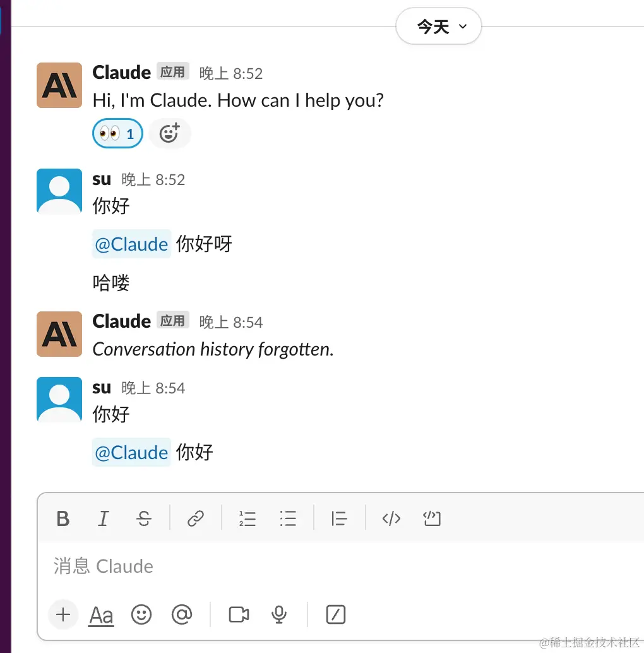Screen dimensions: 644x653
Task: Open the emoji picker in composer
Action: click(x=141, y=614)
